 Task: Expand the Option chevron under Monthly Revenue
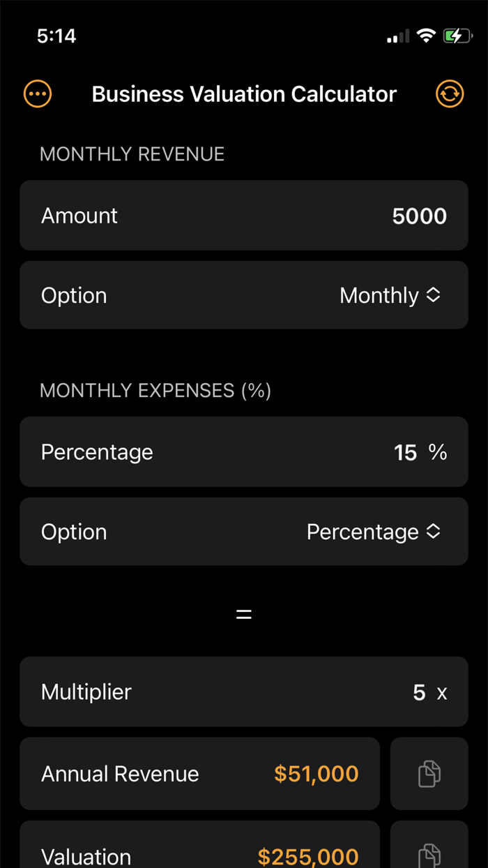coord(434,294)
